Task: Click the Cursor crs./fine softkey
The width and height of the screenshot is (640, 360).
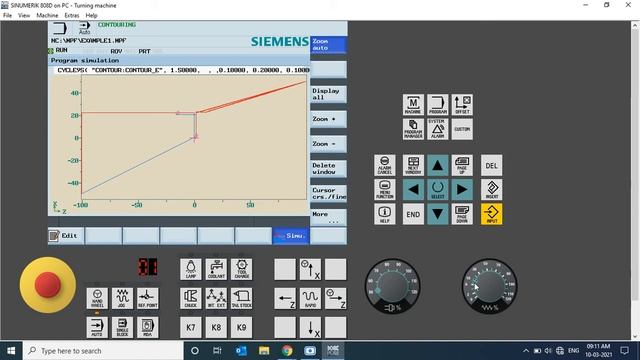Action: [x=329, y=193]
